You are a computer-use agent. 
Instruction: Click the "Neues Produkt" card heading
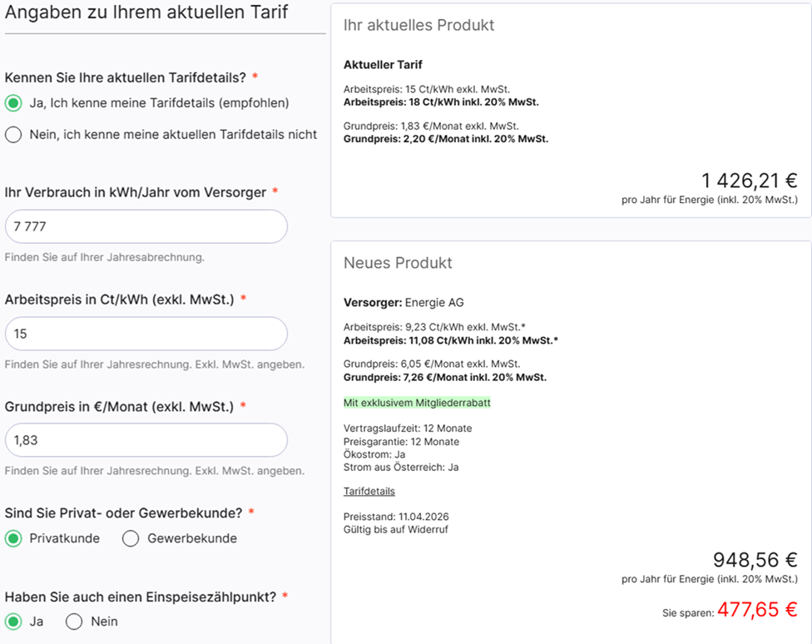click(x=398, y=264)
